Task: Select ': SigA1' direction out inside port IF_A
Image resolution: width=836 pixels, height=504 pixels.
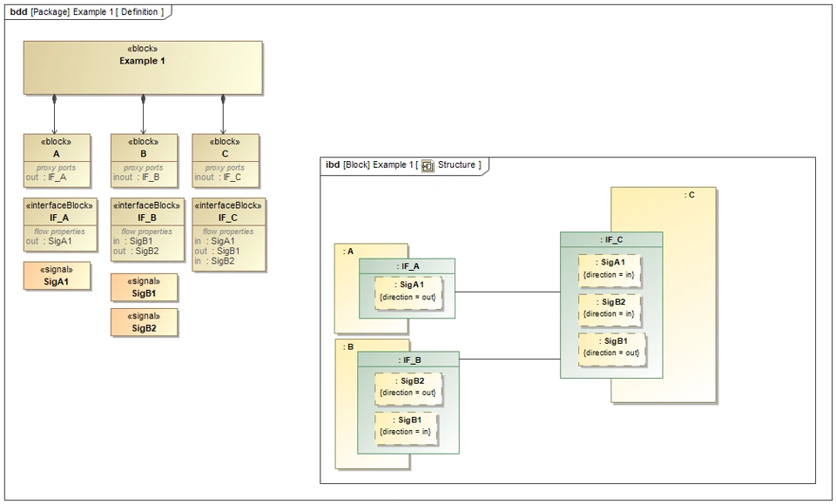Action: 408,292
